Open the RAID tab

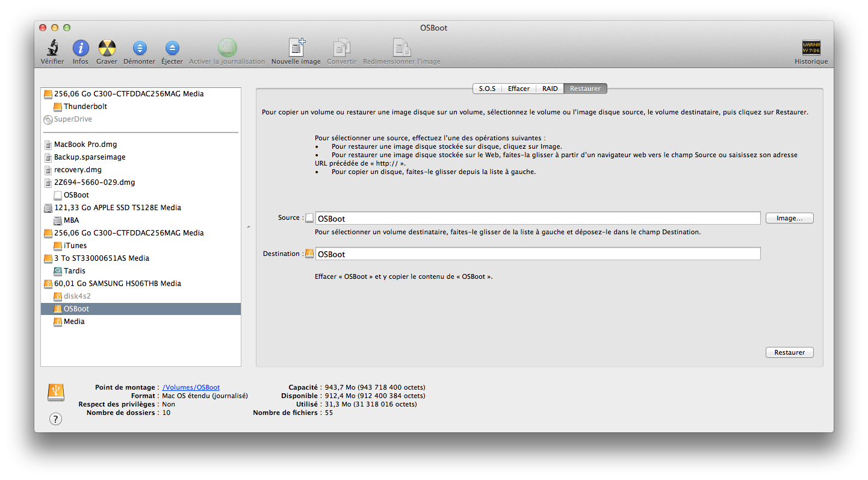click(x=550, y=89)
